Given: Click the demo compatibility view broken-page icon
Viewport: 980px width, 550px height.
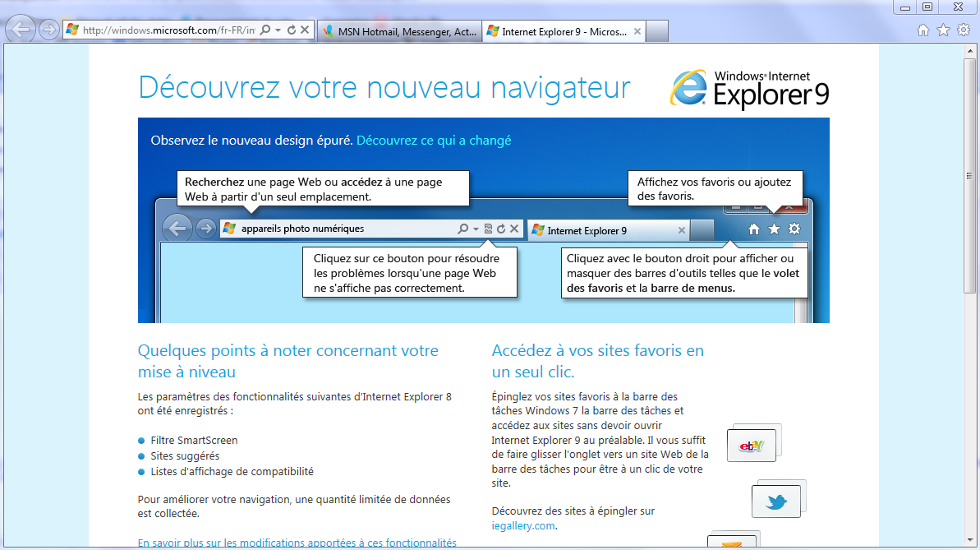Looking at the screenshot, I should click(488, 229).
